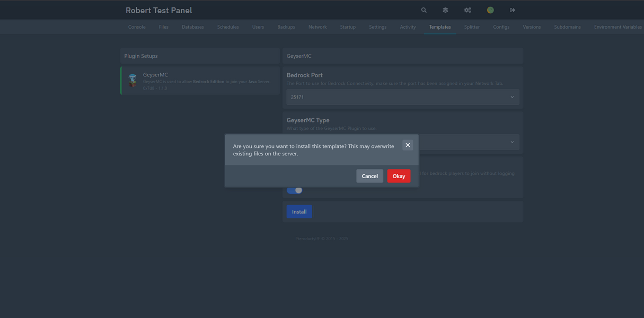The height and width of the screenshot is (318, 644).
Task: Open admin settings via gears icon
Action: [467, 10]
